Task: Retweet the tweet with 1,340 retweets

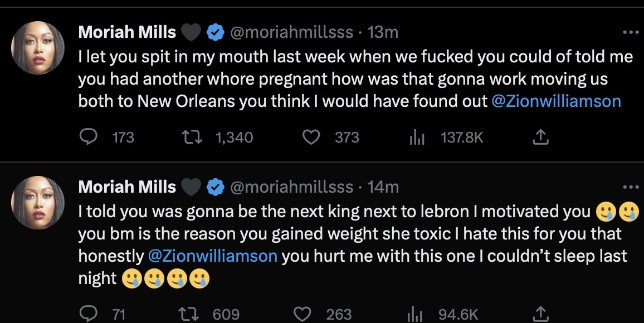Action: tap(193, 137)
